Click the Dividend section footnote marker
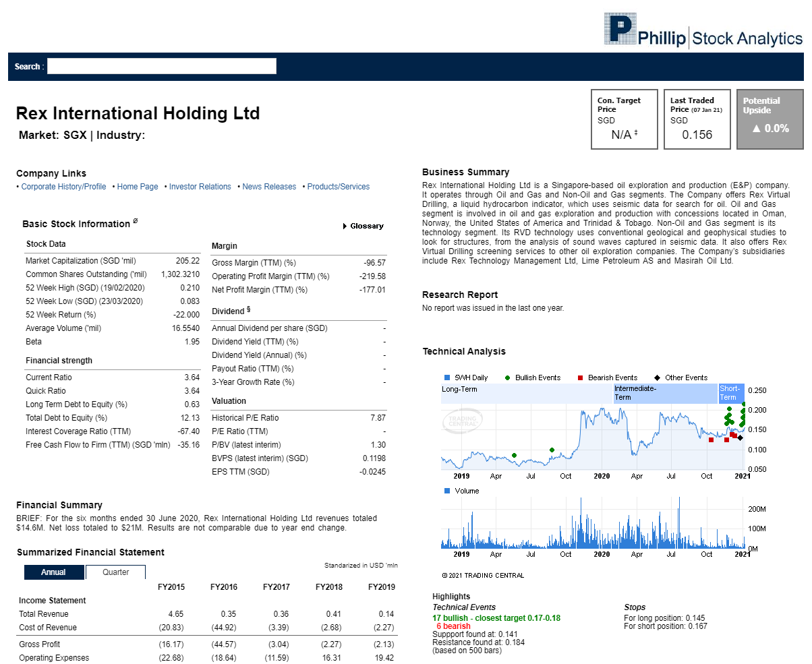This screenshot has height=664, width=812. pyautogui.click(x=249, y=310)
